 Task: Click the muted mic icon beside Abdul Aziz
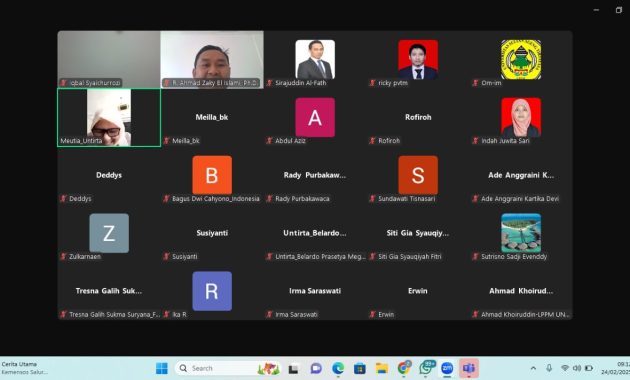coord(270,141)
